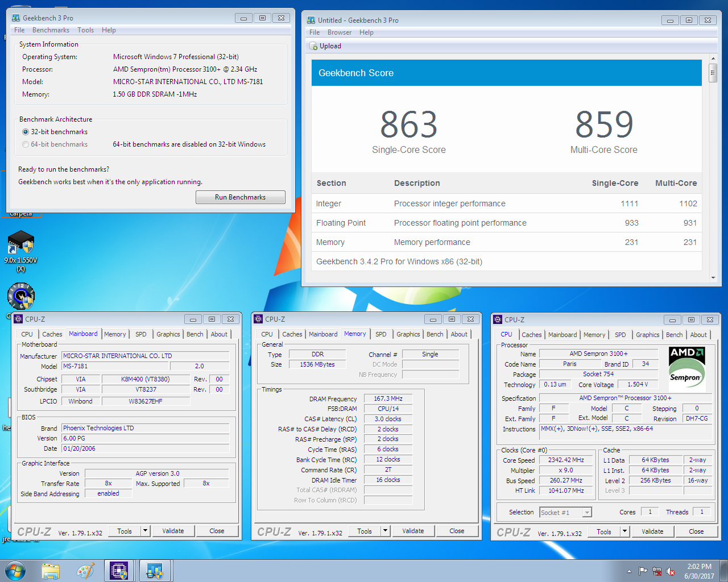This screenshot has width=728, height=582.
Task: Click the Geekbench 3 Pro title bar icon
Action: pyautogui.click(x=16, y=18)
